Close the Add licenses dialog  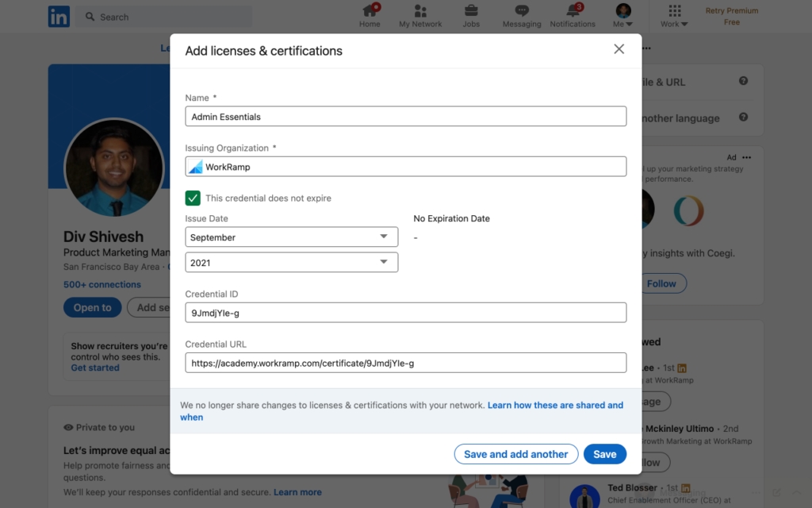click(x=619, y=49)
